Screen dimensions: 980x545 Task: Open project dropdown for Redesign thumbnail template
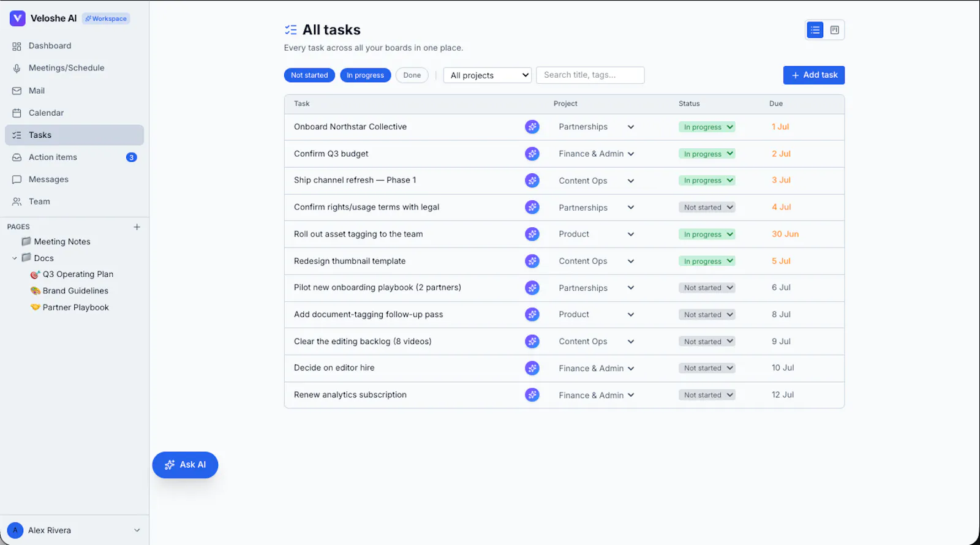tap(596, 261)
